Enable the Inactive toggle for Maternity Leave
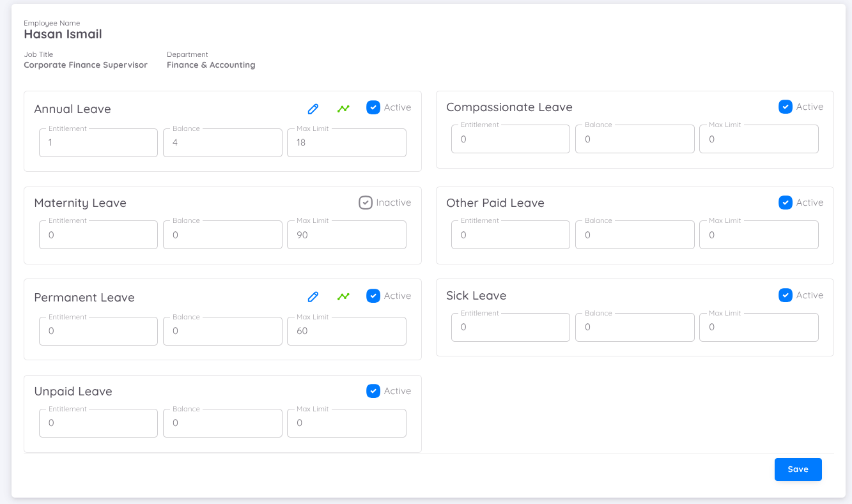The width and height of the screenshot is (852, 504). [x=365, y=202]
